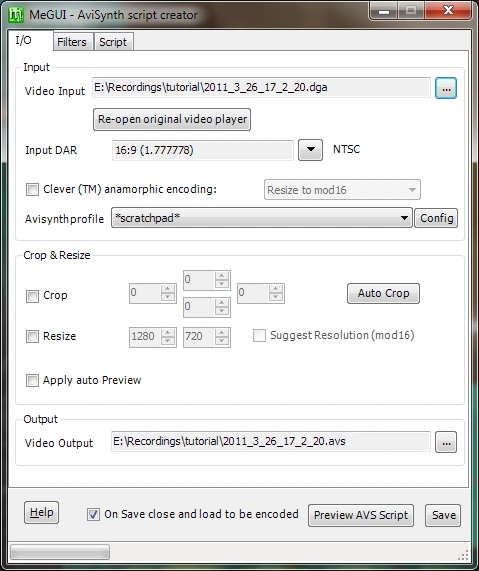Toggle Apply auto Preview
This screenshot has width=479, height=571.
pos(32,381)
